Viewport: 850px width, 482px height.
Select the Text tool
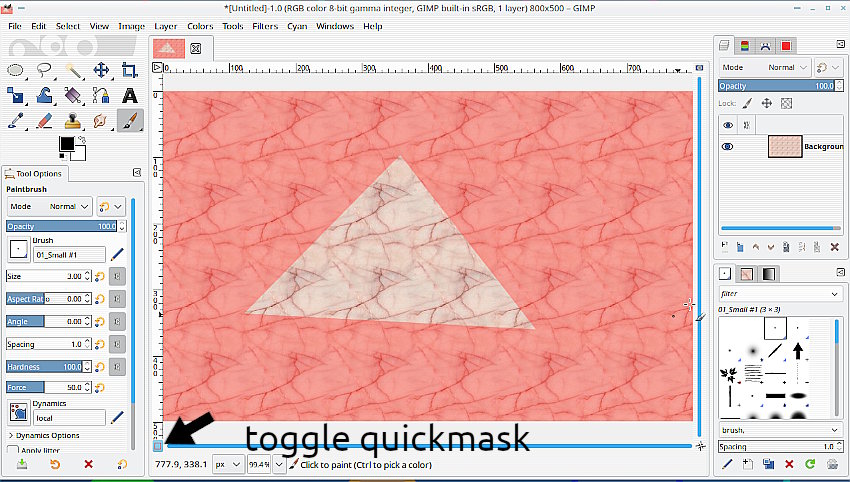(130, 95)
